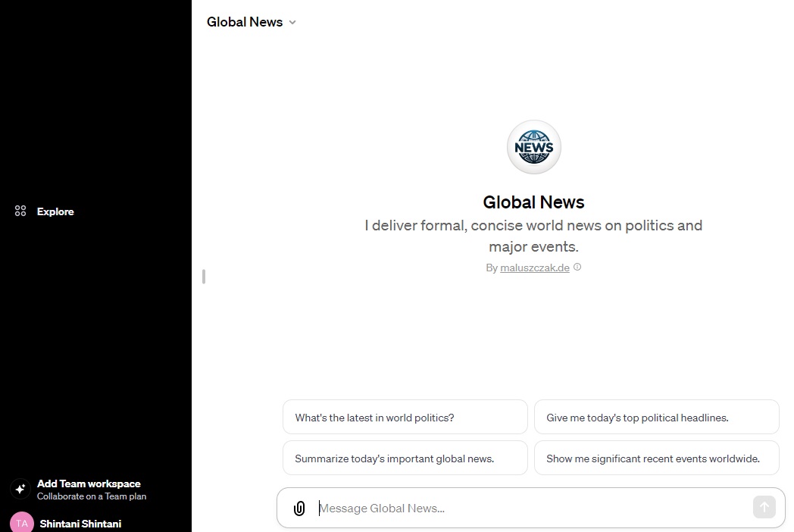The height and width of the screenshot is (532, 794).
Task: Click the Explore grid icon in sidebar
Action: pyautogui.click(x=20, y=211)
